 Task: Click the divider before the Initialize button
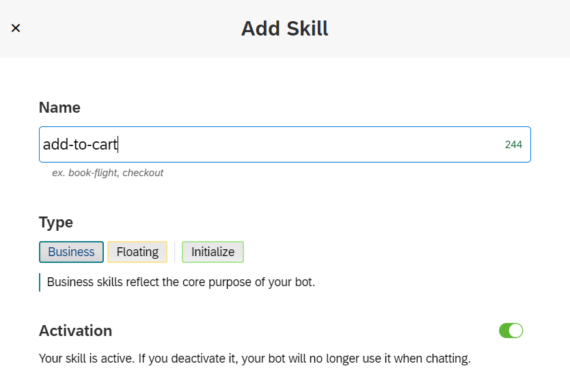point(175,252)
